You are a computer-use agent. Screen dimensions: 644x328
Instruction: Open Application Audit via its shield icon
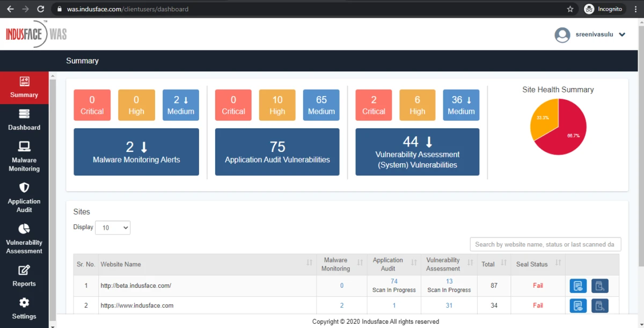24,188
